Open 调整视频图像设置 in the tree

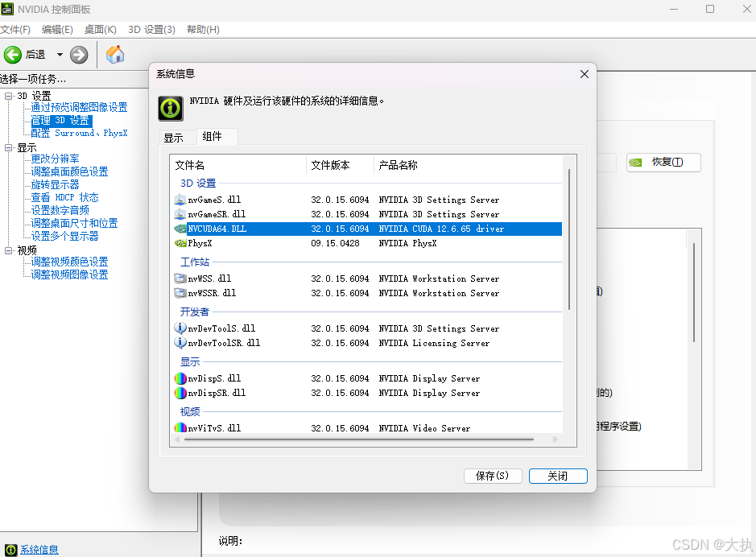(69, 274)
